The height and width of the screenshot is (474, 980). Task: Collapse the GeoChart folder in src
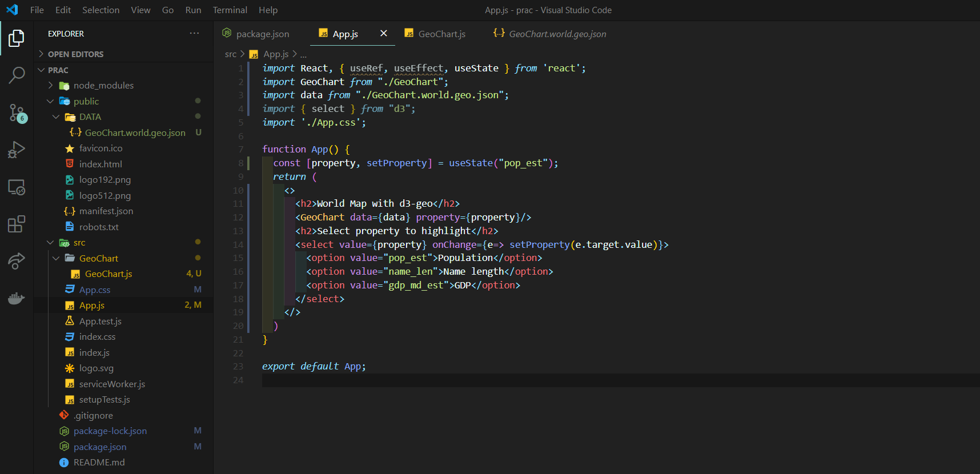pos(98,259)
